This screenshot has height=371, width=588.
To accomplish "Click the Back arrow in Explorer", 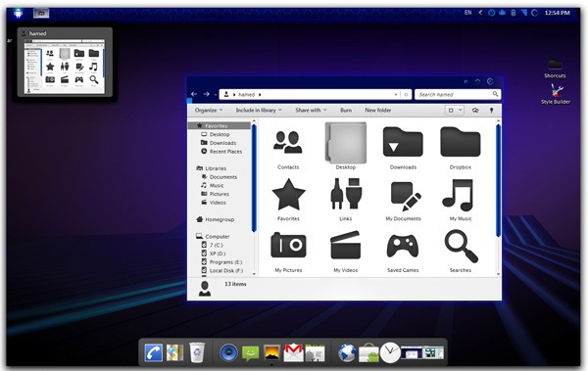I will (x=194, y=94).
